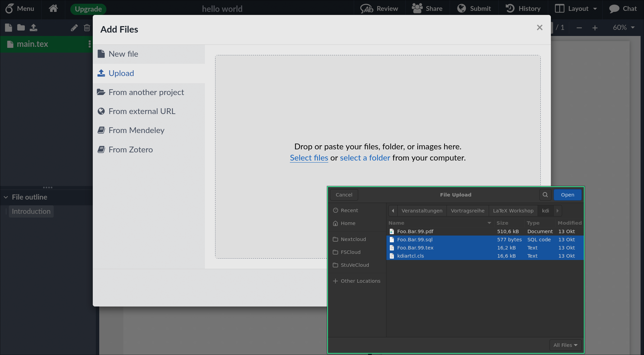Click the path bar right arrow
644x355 pixels.
(x=557, y=211)
